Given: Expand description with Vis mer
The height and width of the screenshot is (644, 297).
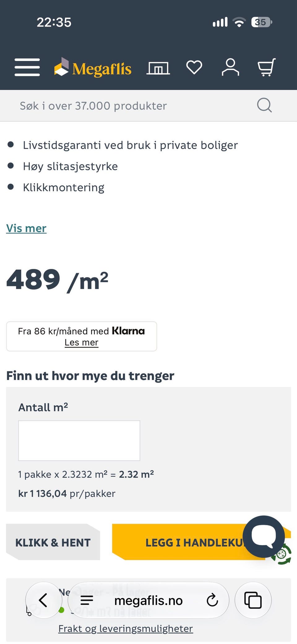Looking at the screenshot, I should click(x=26, y=228).
